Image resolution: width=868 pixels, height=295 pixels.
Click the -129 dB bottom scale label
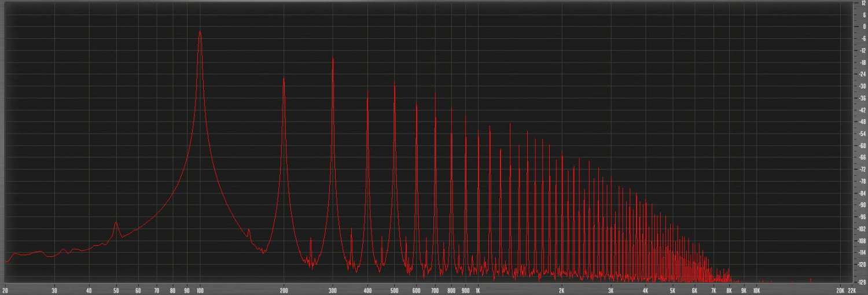pos(862,282)
